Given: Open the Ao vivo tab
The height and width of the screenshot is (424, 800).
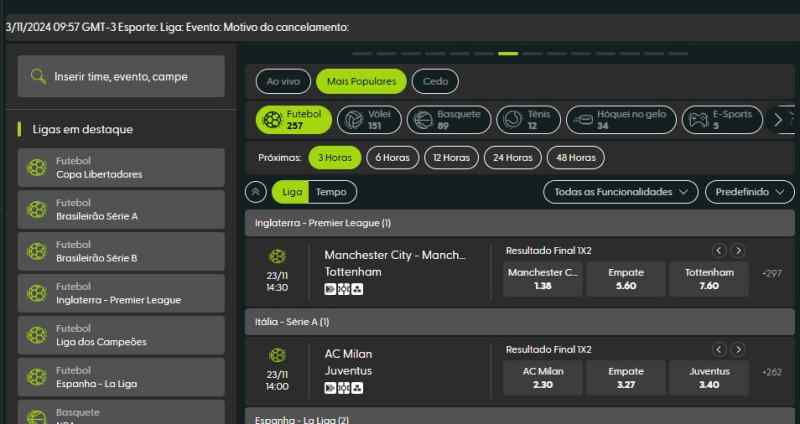Looking at the screenshot, I should click(x=283, y=81).
